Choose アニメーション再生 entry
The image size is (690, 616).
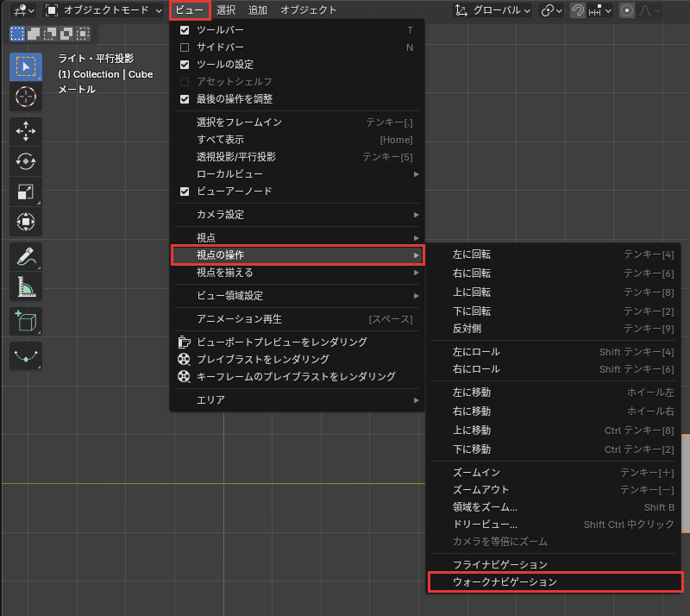click(297, 319)
